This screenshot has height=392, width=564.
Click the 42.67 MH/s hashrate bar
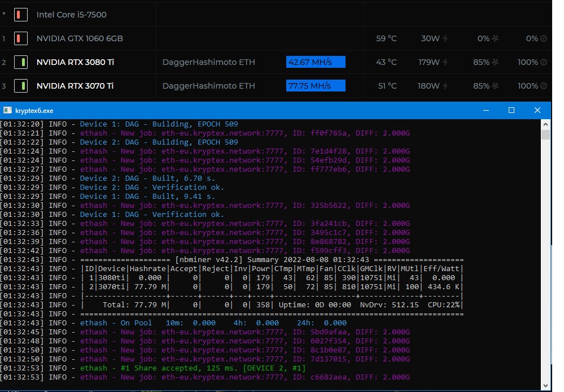coord(316,62)
